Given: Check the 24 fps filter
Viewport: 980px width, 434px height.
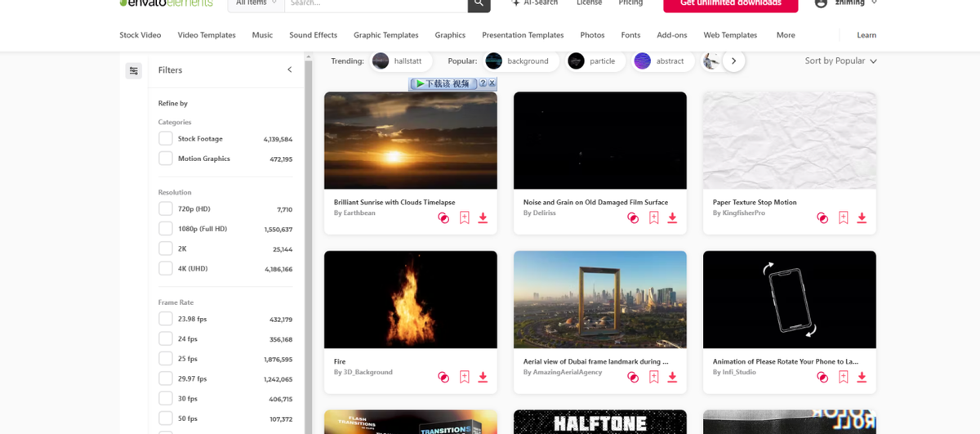Looking at the screenshot, I should (x=166, y=338).
